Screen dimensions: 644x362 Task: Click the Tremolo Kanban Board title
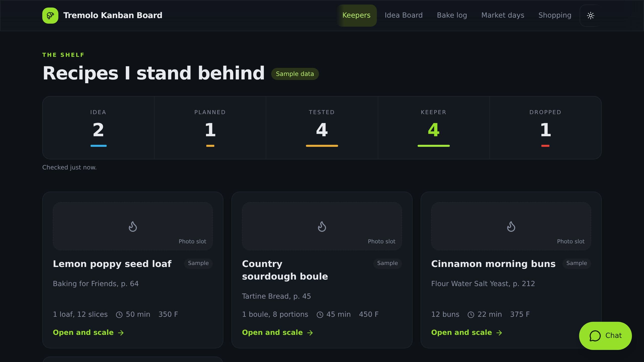113,15
